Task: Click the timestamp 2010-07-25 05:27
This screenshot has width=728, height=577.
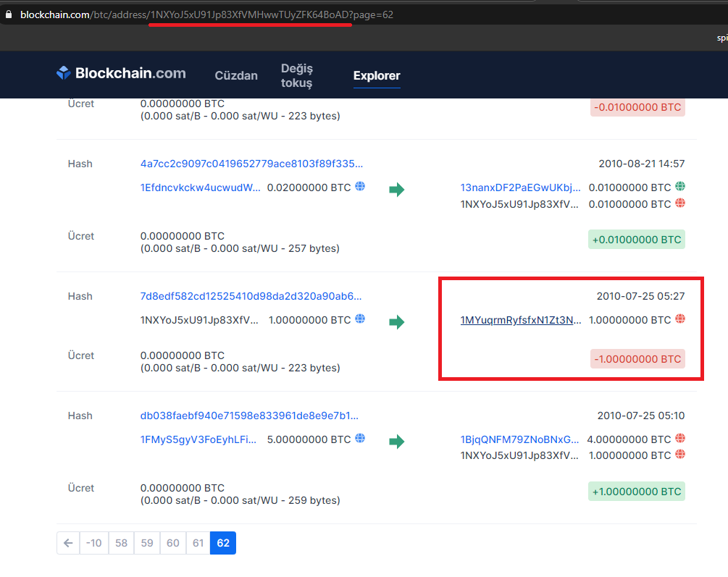Action: point(641,295)
